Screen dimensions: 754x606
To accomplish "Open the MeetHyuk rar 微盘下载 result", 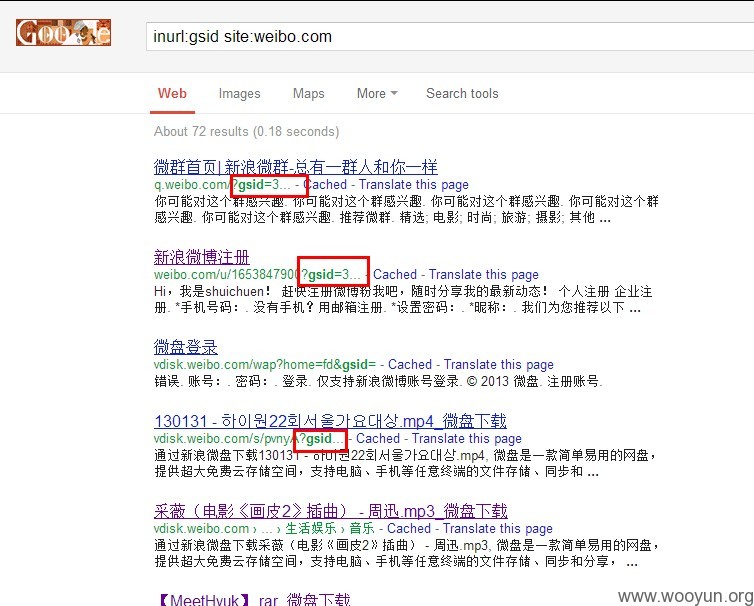I will 254,599.
